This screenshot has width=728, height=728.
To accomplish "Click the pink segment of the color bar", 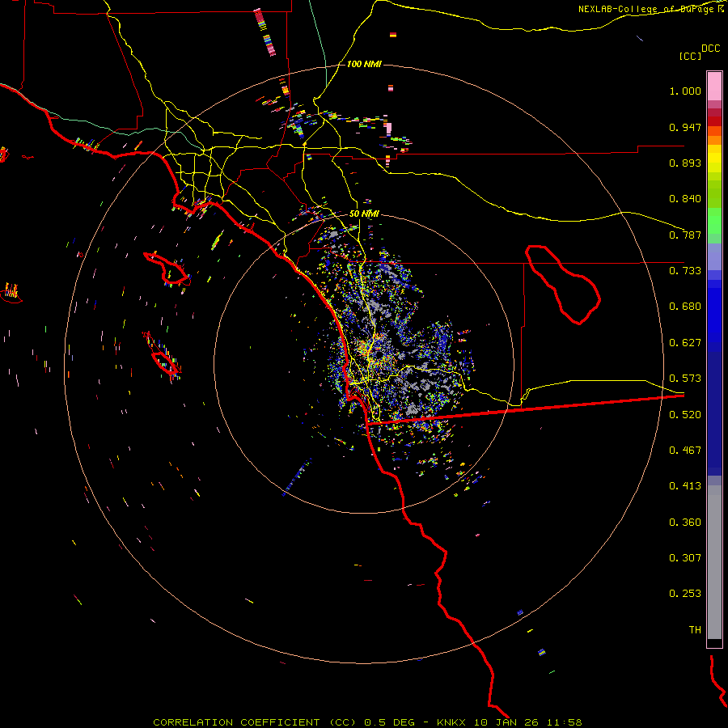I will (x=714, y=87).
